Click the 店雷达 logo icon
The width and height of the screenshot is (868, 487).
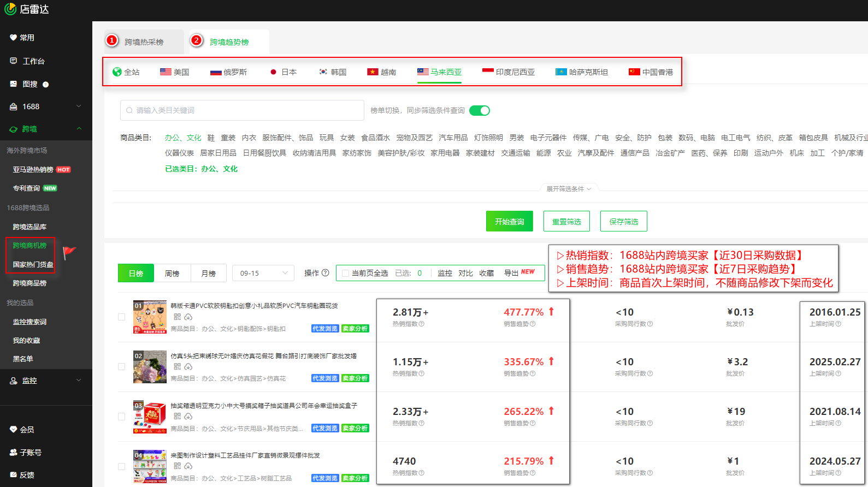tap(10, 9)
